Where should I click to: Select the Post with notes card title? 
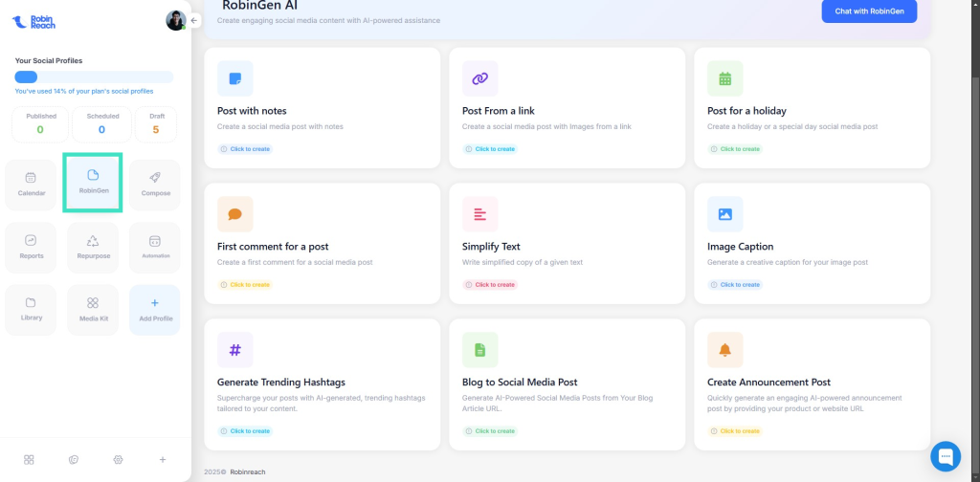[x=252, y=111]
